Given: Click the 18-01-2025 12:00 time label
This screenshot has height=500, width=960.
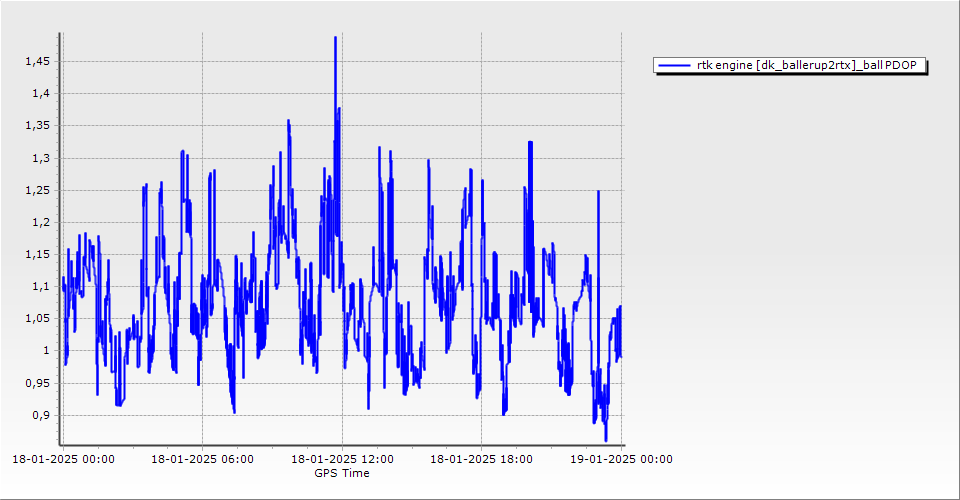Looking at the screenshot, I should point(341,459).
